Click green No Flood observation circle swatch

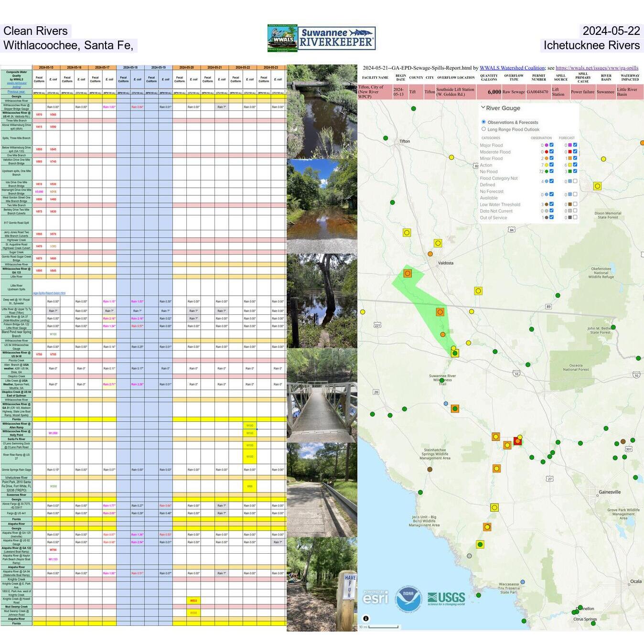[547, 172]
